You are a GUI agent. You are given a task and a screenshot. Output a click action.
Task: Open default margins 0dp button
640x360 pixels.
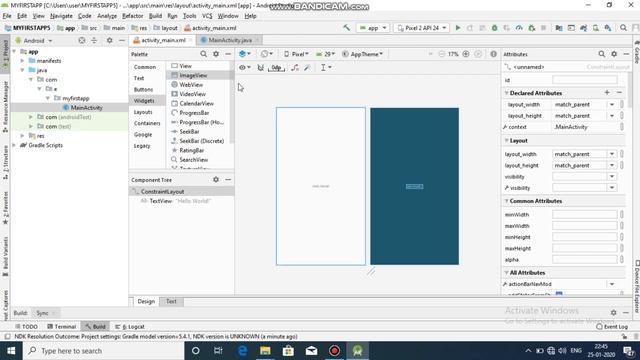point(276,67)
